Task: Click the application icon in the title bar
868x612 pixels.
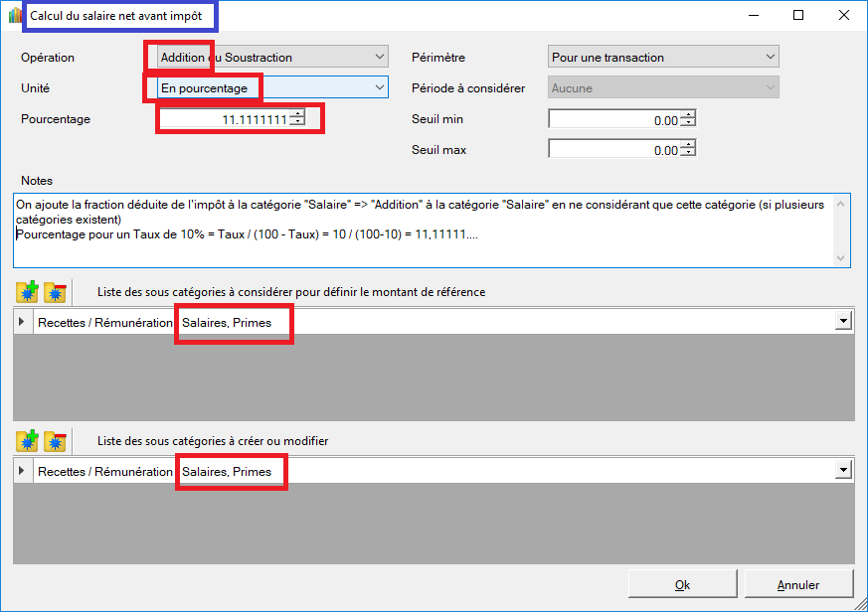Action: click(x=14, y=15)
